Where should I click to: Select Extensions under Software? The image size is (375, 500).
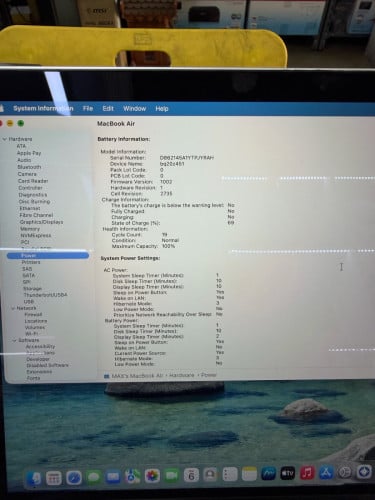[39, 372]
